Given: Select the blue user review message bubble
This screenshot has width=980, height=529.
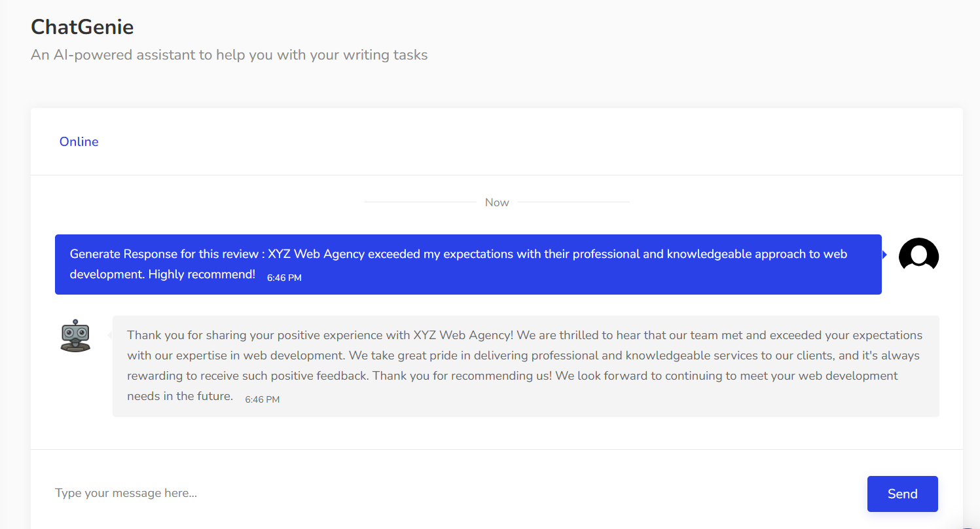Looking at the screenshot, I should click(468, 264).
